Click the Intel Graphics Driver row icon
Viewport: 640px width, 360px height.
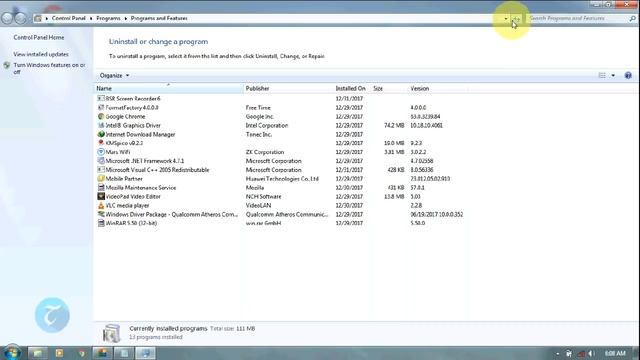pyautogui.click(x=101, y=125)
